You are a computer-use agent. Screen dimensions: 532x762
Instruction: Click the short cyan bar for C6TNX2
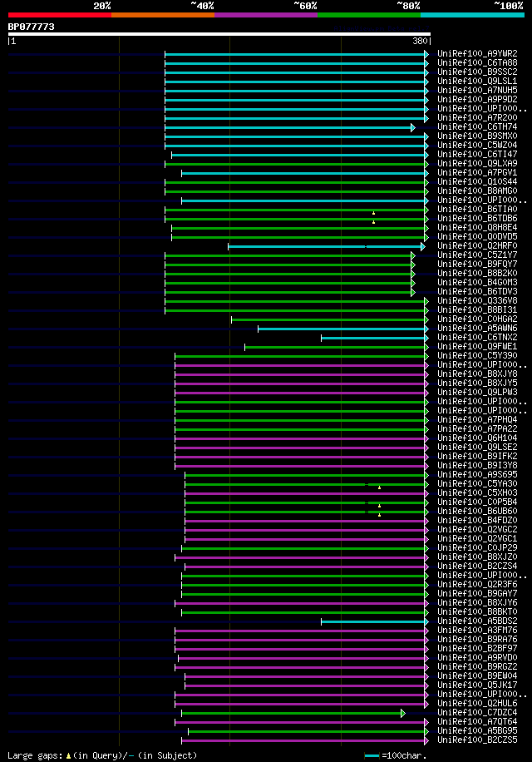374,339
